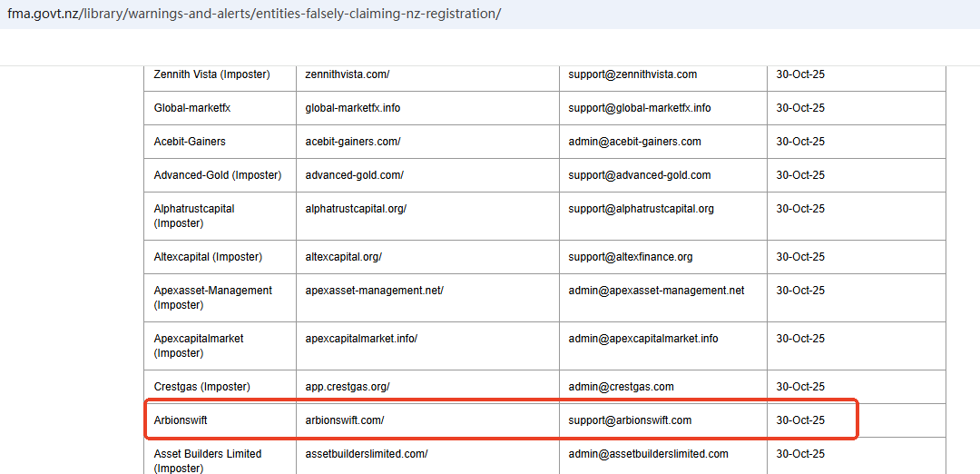Click the date in the Acebit-Gainers row

point(800,142)
